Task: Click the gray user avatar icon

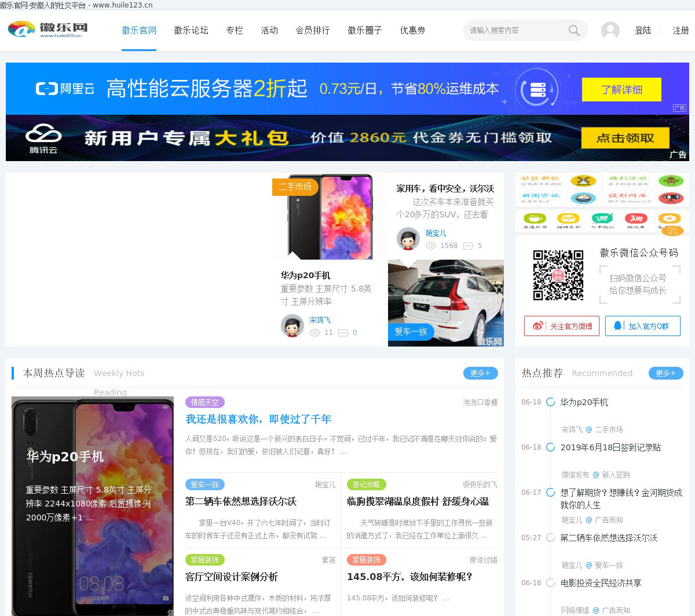Action: (610, 30)
